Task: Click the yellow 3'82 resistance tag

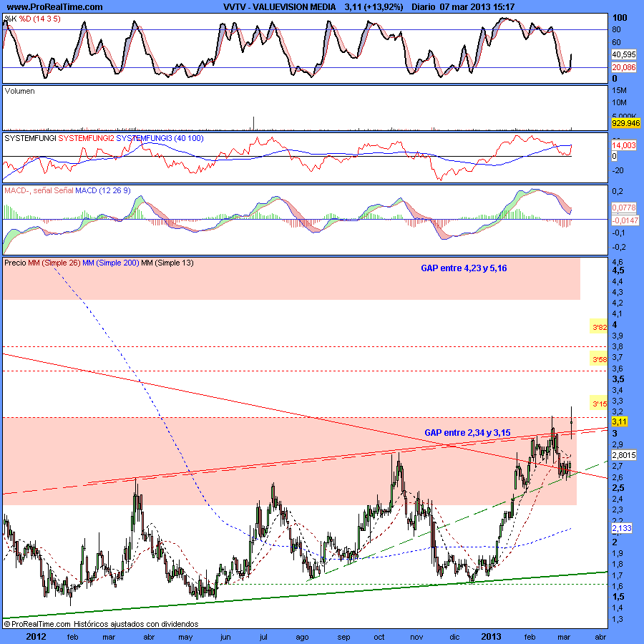Action: 599,327
